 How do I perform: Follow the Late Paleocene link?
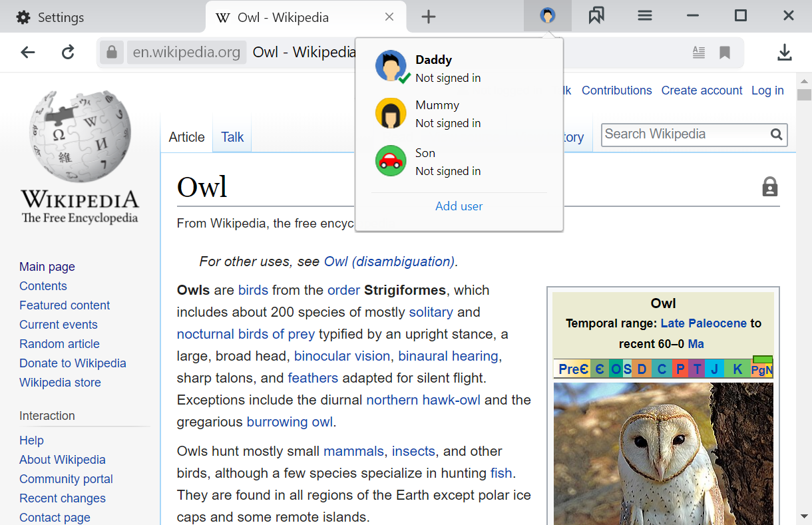[x=704, y=323]
